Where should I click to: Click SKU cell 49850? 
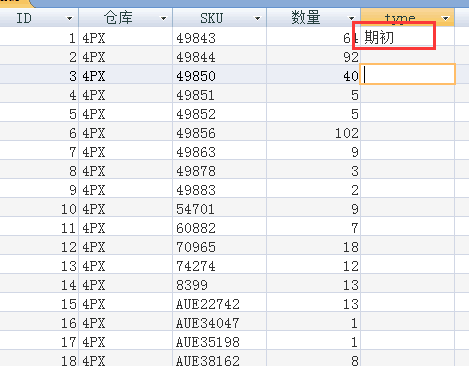(x=219, y=74)
